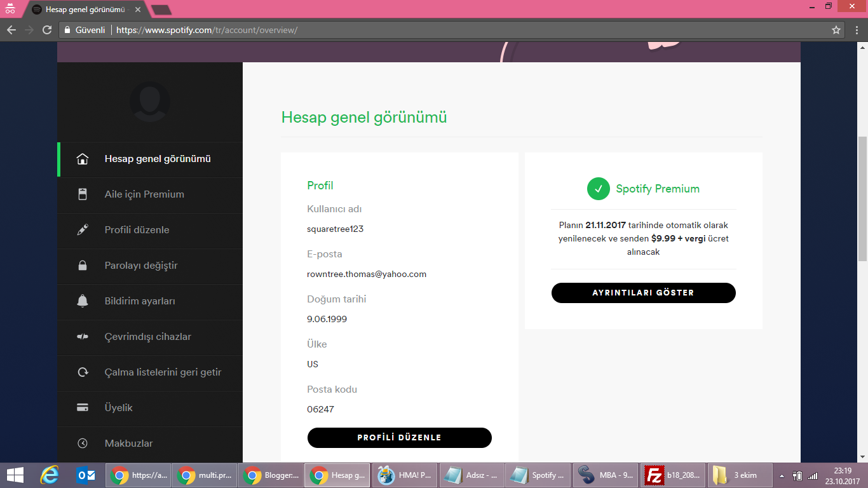The image size is (868, 488).
Task: Select Profili düzenle in the sidebar
Action: (x=150, y=231)
